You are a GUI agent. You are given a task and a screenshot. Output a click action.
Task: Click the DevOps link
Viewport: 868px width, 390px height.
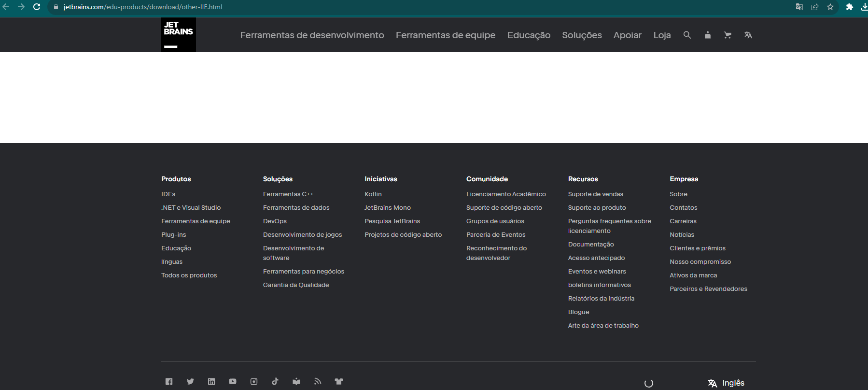click(x=275, y=221)
